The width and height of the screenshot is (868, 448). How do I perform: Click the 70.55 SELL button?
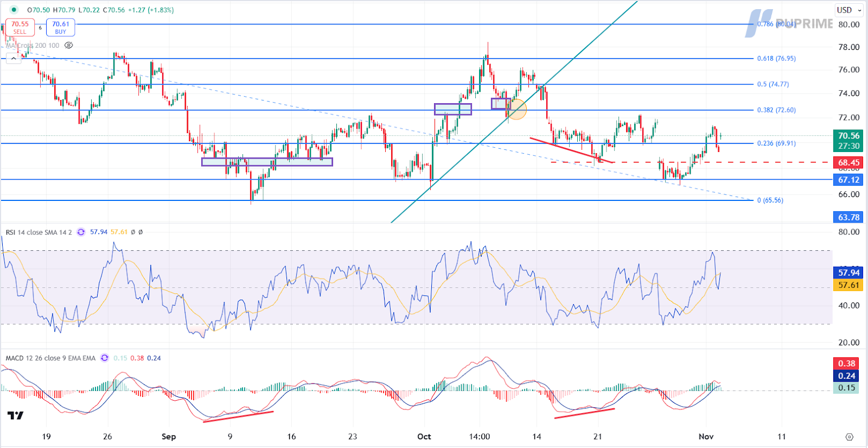click(x=20, y=27)
